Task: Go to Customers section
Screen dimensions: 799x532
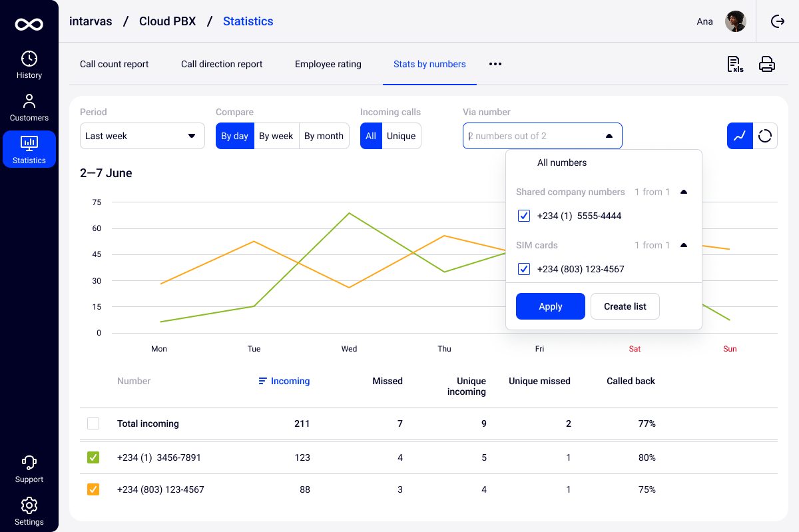Action: point(29,107)
